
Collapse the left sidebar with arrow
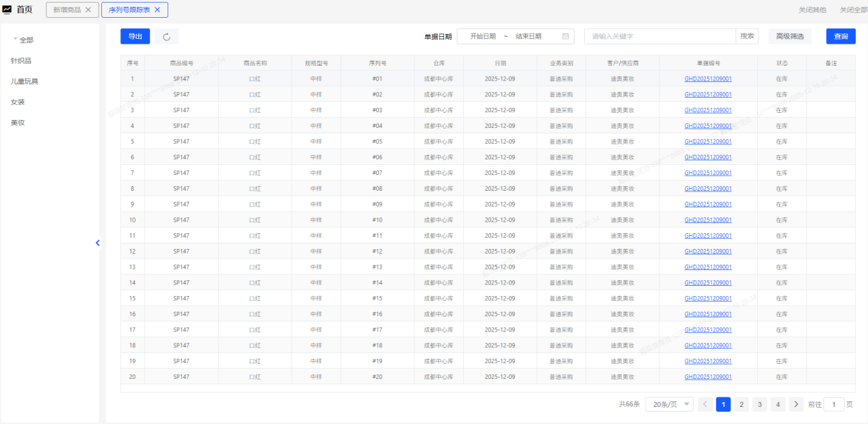(98, 243)
